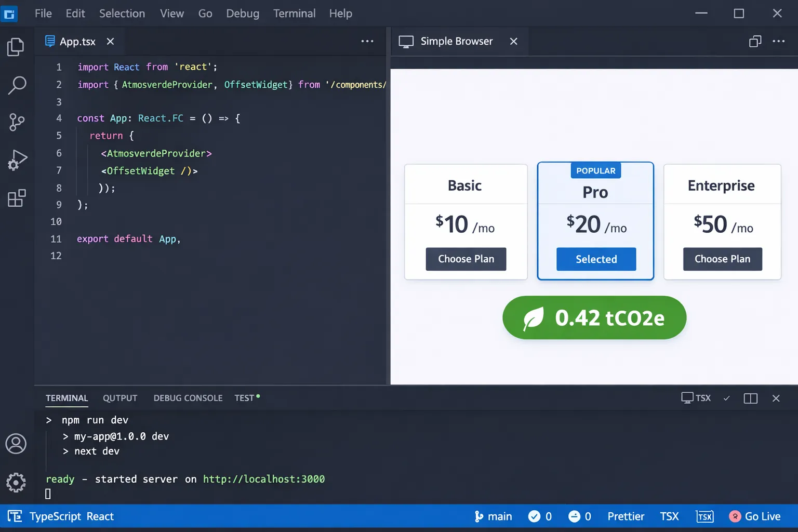Open the Explorer files view
Viewport: 798px width, 532px height.
tap(16, 47)
